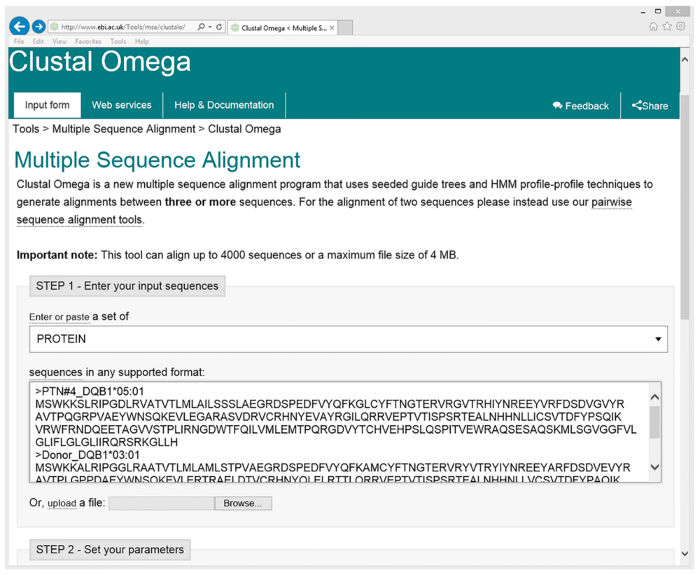Expand the PROTEIN sequence type dropdown

657,339
